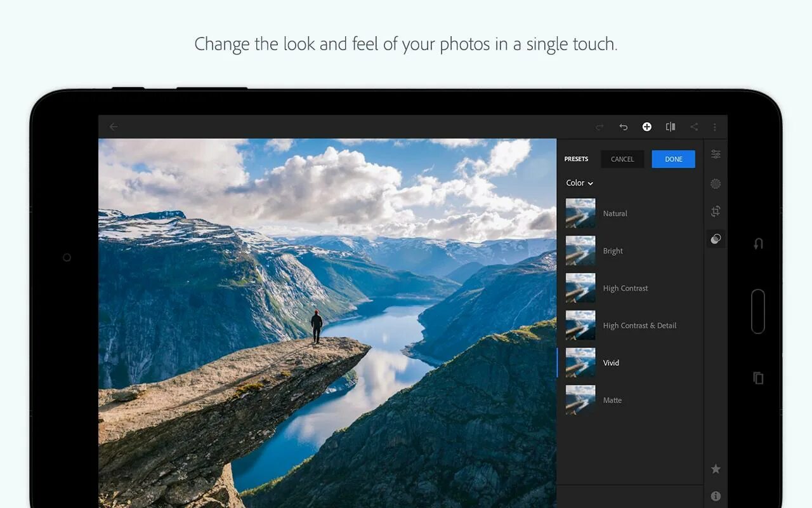Screen dimensions: 812x508
Task: Click the Bright preset thumbnail
Action: (580, 251)
